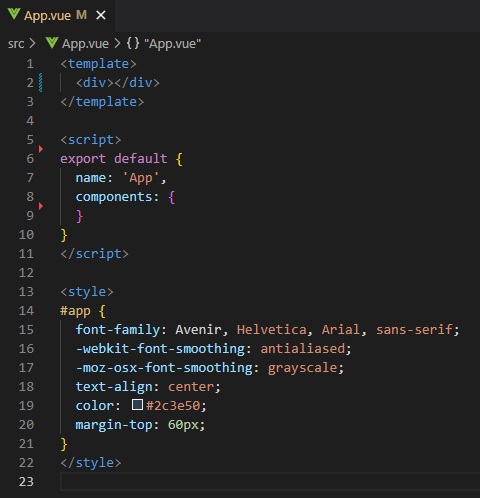Click the purple closing brace on line 9
480x498 pixels.
click(79, 216)
